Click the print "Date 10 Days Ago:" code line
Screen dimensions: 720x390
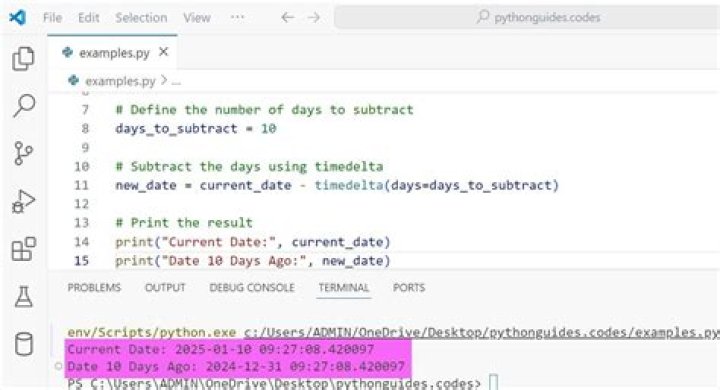point(253,260)
